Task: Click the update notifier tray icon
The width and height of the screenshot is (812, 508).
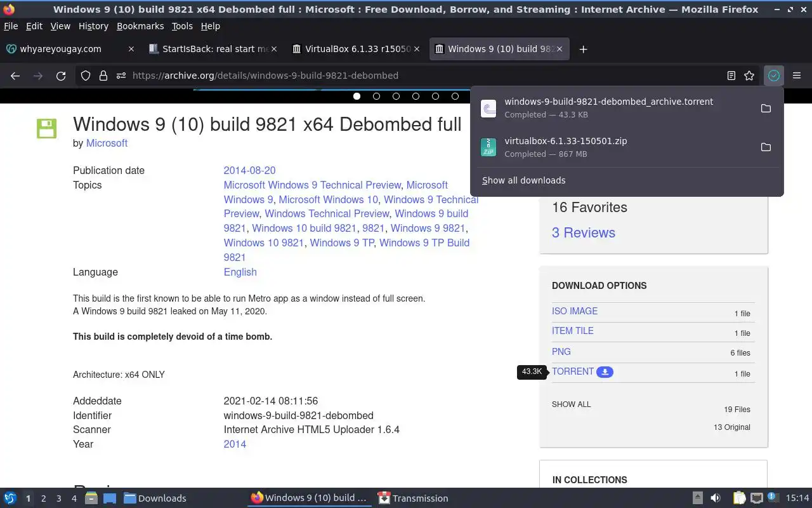Action: (773, 498)
